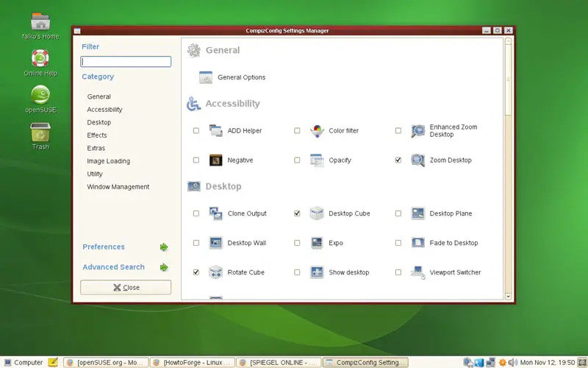Disable the Rotate Cube checkbox
Screen dimensions: 588x368
196,272
